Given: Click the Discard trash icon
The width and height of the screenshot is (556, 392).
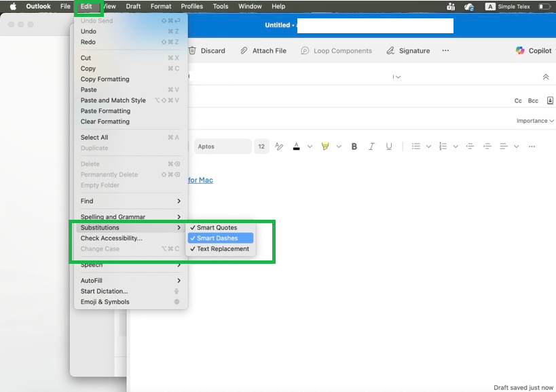Looking at the screenshot, I should pos(192,51).
